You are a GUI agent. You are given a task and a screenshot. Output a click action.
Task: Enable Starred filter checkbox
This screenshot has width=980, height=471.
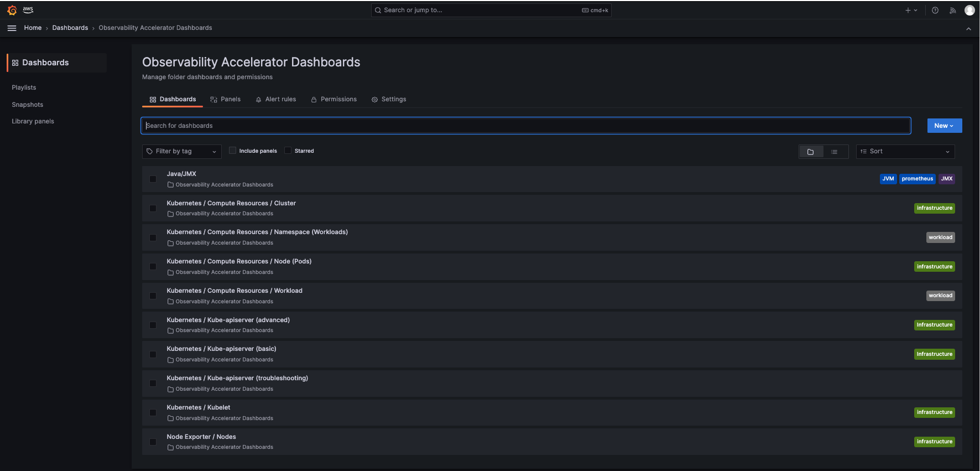pyautogui.click(x=288, y=151)
